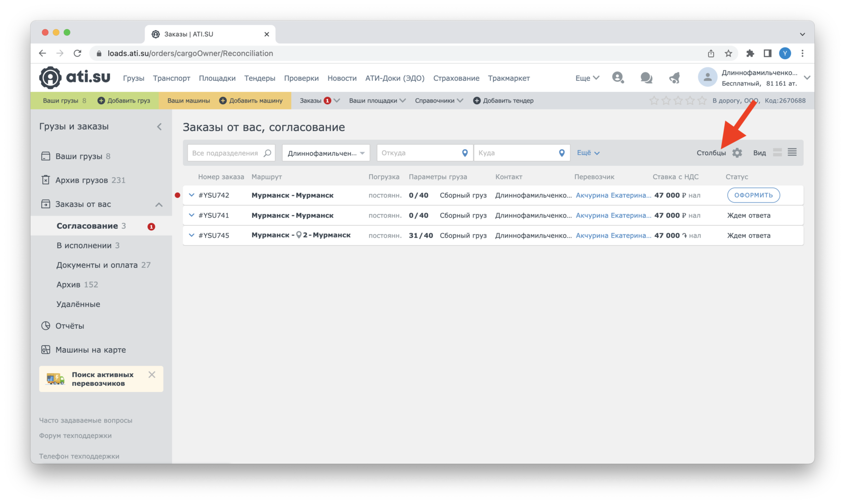Close the Заказы | ATI.SU tab
This screenshot has height=504, width=845.
[x=267, y=34]
